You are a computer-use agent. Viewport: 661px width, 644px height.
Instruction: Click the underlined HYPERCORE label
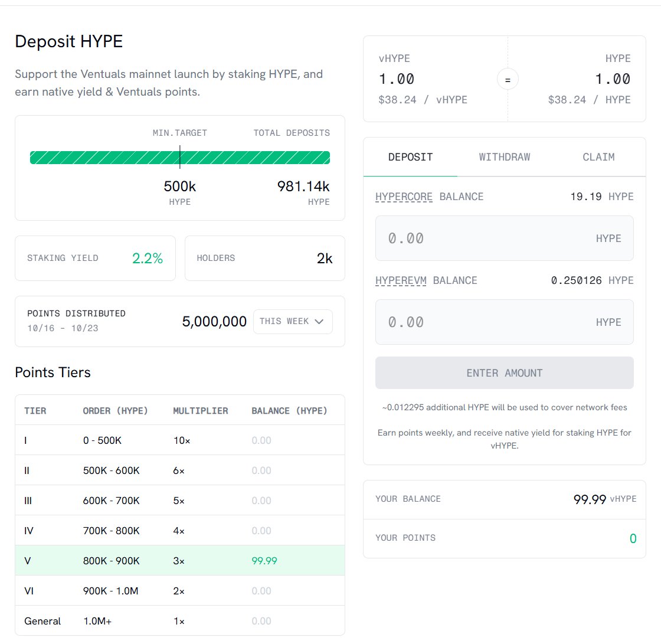[404, 197]
